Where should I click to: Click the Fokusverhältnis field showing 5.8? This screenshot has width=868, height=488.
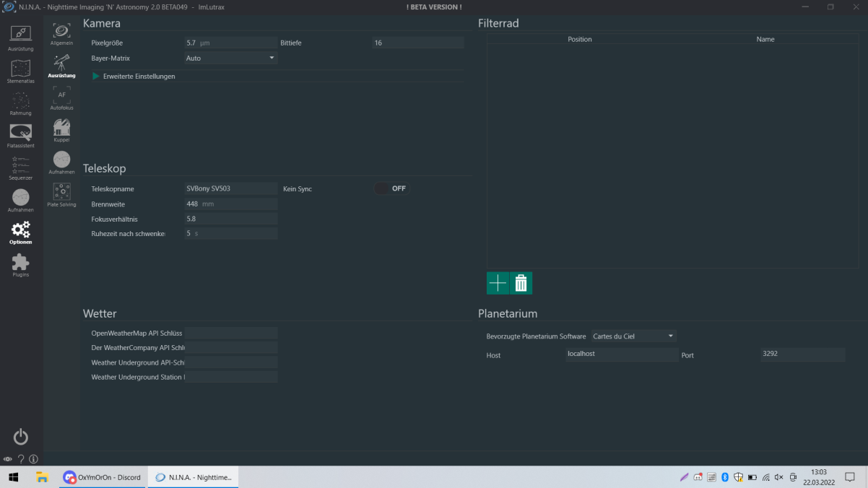pyautogui.click(x=231, y=219)
